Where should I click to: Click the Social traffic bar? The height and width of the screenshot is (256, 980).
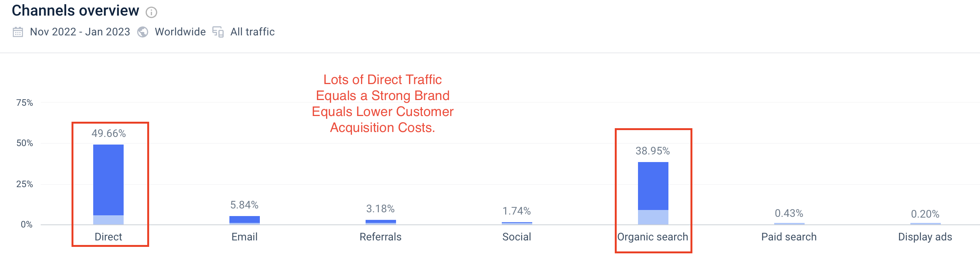coord(516,223)
